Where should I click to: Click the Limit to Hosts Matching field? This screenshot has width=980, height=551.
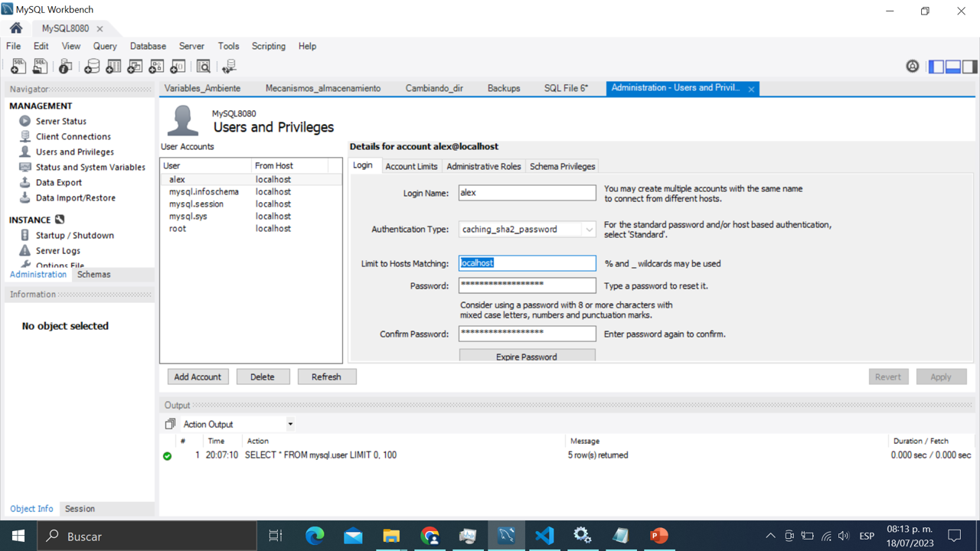pyautogui.click(x=527, y=263)
